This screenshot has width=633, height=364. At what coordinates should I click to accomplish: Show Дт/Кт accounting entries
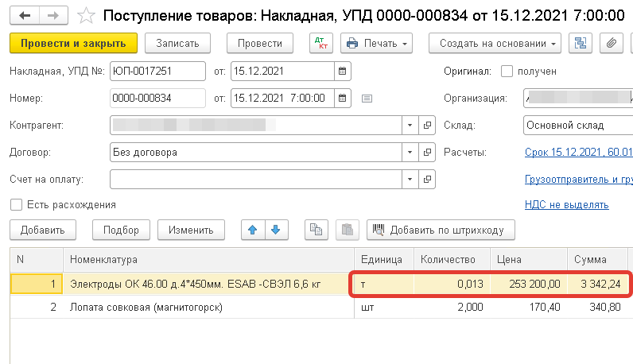click(321, 43)
